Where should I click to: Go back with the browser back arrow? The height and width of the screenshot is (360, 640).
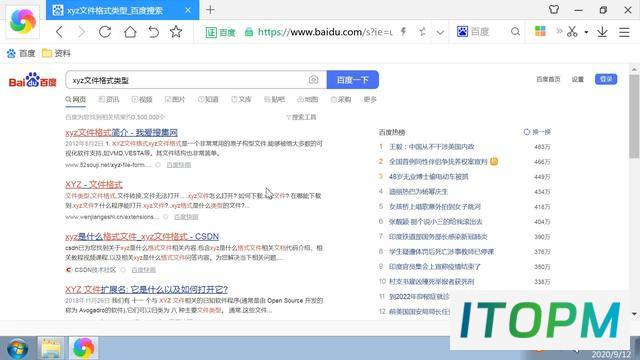pyautogui.click(x=60, y=32)
